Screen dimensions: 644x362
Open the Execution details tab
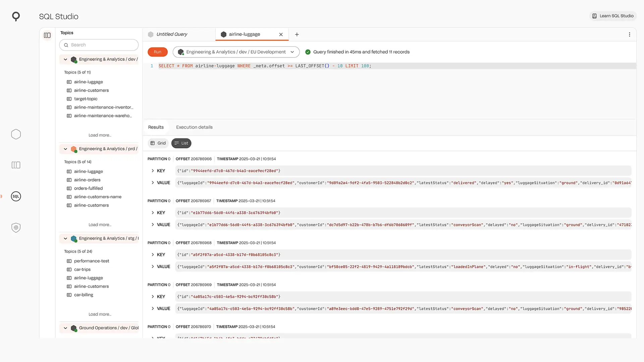[x=194, y=127]
